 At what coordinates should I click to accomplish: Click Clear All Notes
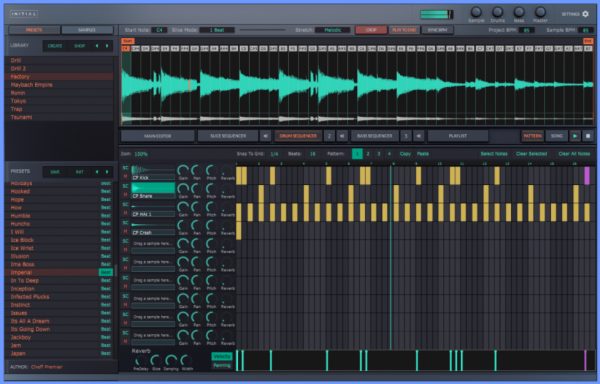pyautogui.click(x=574, y=154)
